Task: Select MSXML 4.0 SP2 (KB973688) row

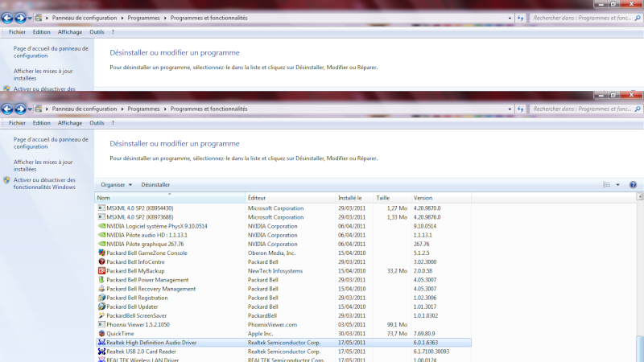Action: 283,217
